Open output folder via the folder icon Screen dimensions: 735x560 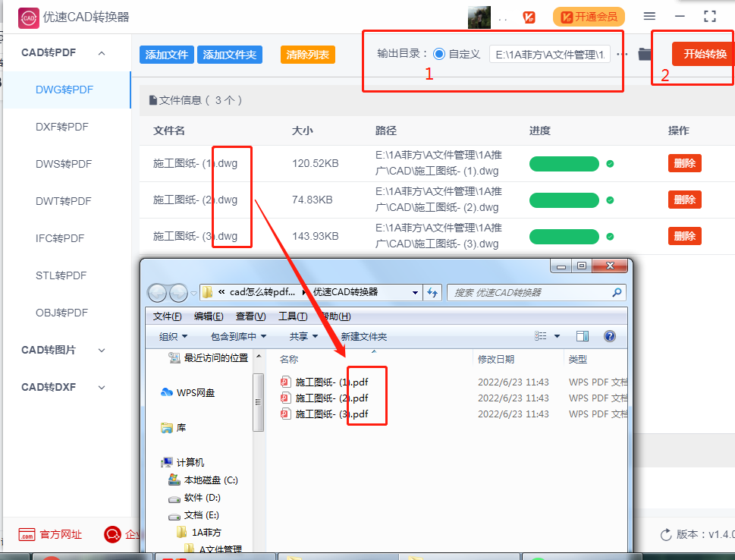[645, 54]
